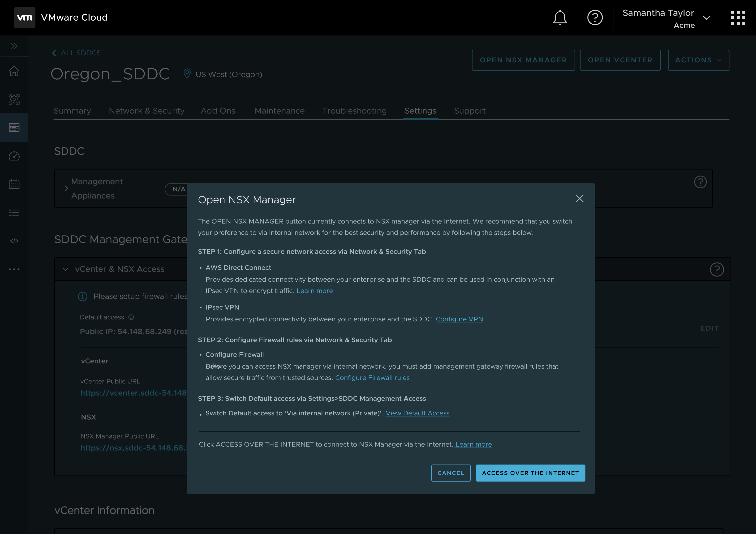756x534 pixels.
Task: Click the notifications bell icon
Action: click(559, 17)
